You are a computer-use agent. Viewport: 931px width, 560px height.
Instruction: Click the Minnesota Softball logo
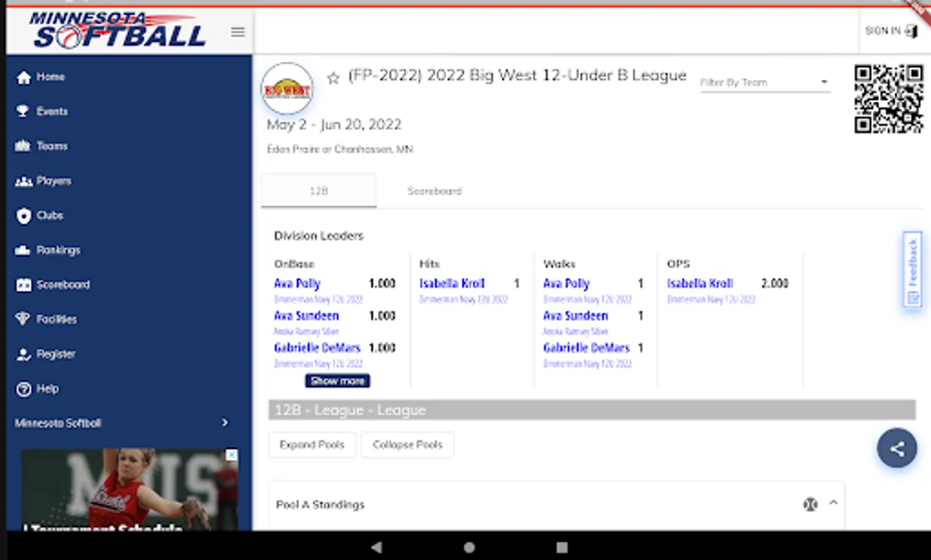[x=117, y=30]
